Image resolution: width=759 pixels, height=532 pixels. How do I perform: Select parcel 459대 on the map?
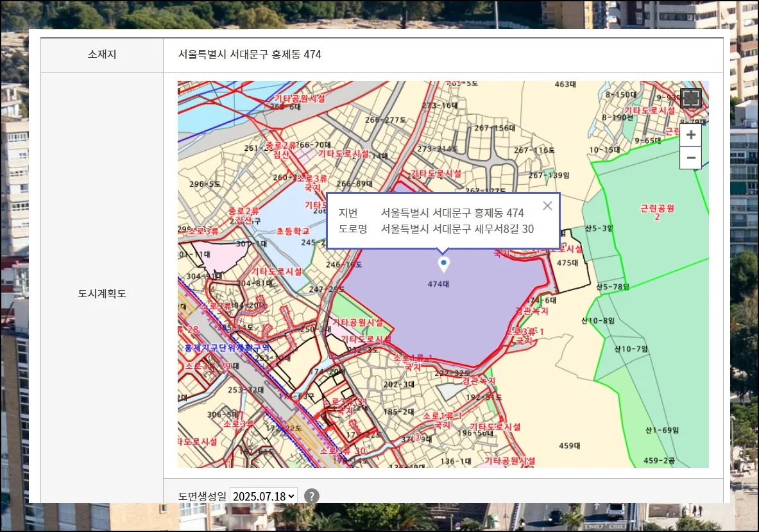(x=569, y=445)
